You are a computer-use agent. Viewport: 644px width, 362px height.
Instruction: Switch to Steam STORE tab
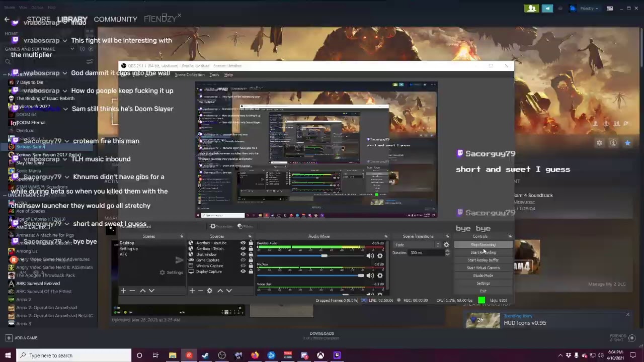click(39, 19)
